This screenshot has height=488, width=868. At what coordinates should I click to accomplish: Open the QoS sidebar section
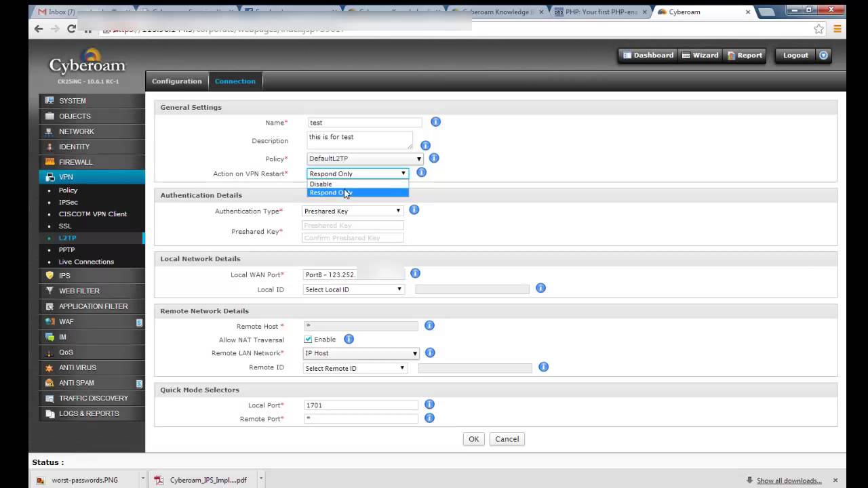pos(92,352)
